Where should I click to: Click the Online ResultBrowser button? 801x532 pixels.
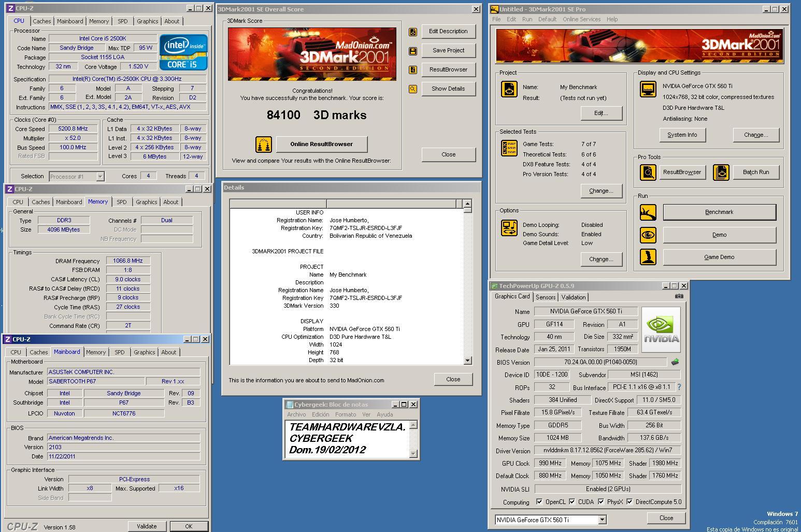pyautogui.click(x=322, y=144)
